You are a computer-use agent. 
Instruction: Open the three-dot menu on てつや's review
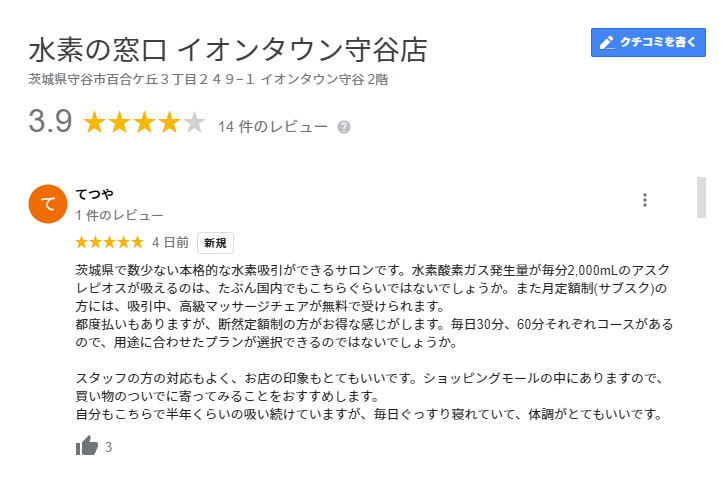coord(645,200)
